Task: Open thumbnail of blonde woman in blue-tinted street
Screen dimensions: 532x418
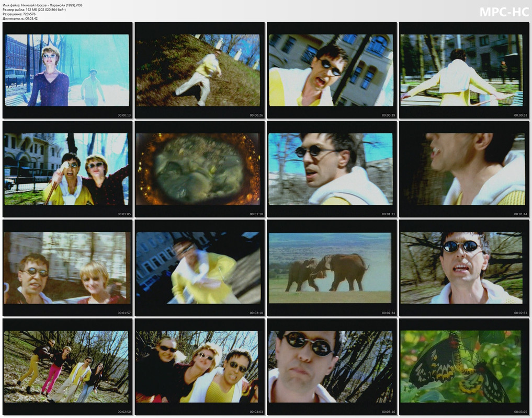Action: point(67,70)
